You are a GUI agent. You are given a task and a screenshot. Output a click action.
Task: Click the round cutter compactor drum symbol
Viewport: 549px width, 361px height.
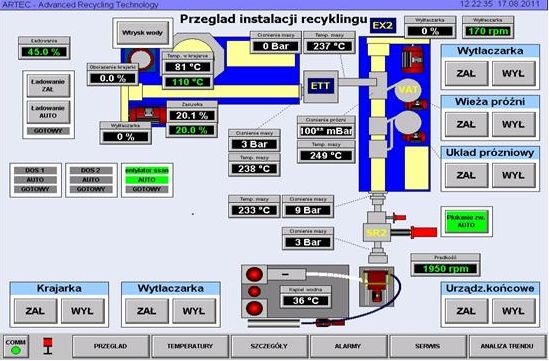pos(141,59)
